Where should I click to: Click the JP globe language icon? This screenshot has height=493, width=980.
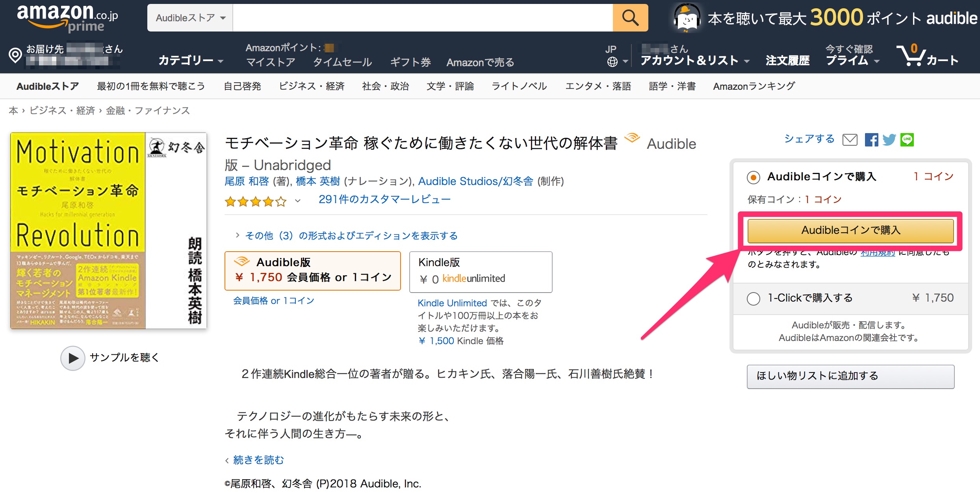tap(612, 62)
